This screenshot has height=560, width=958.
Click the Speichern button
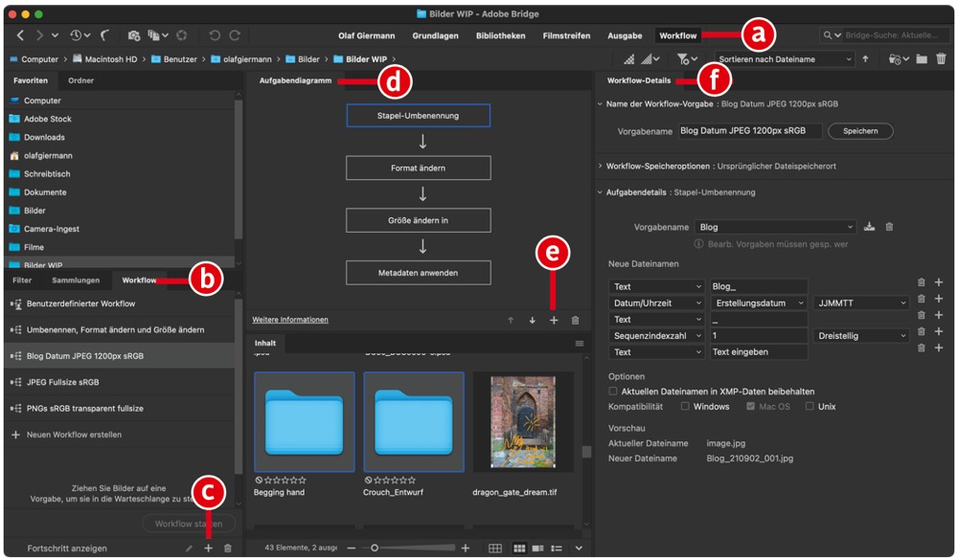[859, 131]
